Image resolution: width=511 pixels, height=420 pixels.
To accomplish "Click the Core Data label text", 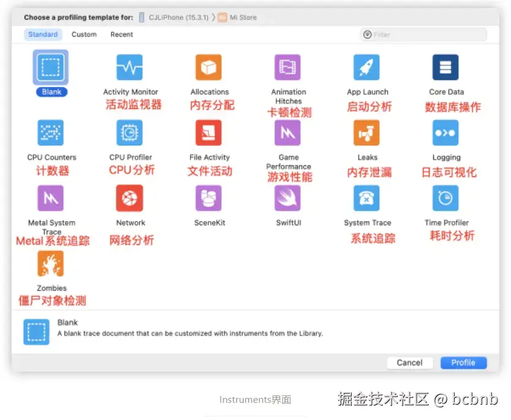I will point(447,92).
